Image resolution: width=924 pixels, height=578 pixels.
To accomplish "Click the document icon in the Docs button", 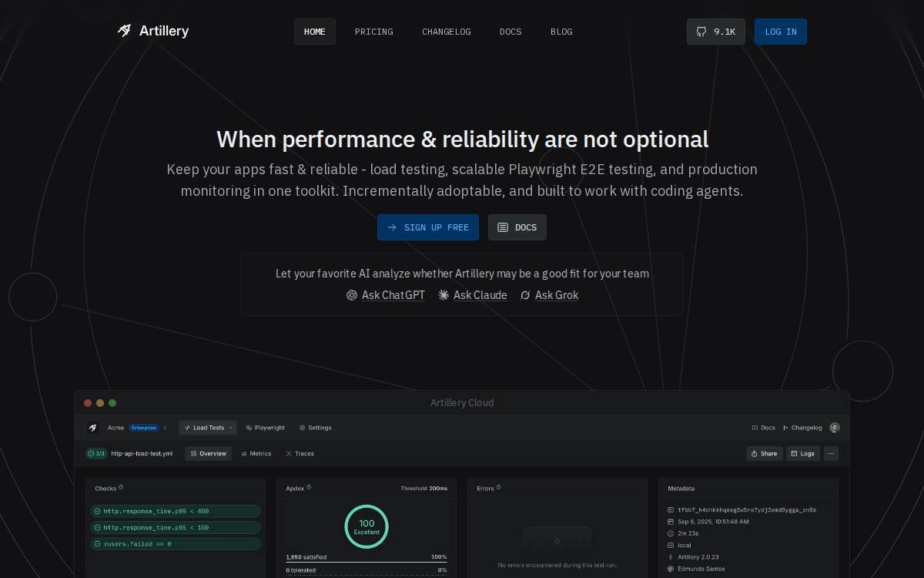I will pyautogui.click(x=503, y=227).
